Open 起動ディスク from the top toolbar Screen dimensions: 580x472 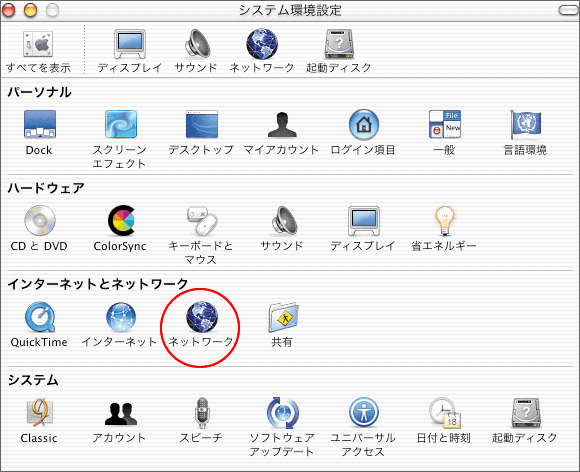pyautogui.click(x=339, y=44)
